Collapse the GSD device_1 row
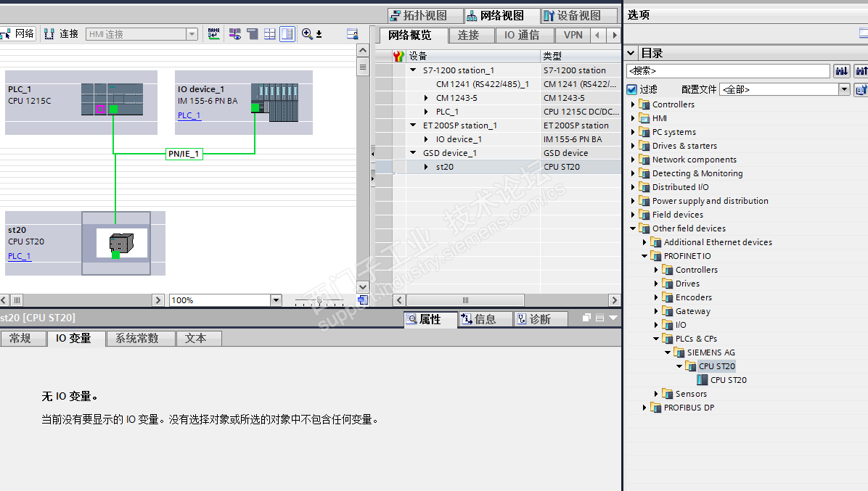This screenshot has width=868, height=491. tap(413, 152)
